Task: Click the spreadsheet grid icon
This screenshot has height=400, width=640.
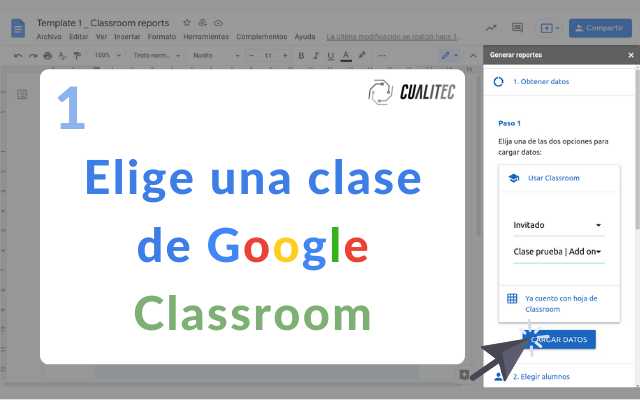Action: pyautogui.click(x=512, y=298)
